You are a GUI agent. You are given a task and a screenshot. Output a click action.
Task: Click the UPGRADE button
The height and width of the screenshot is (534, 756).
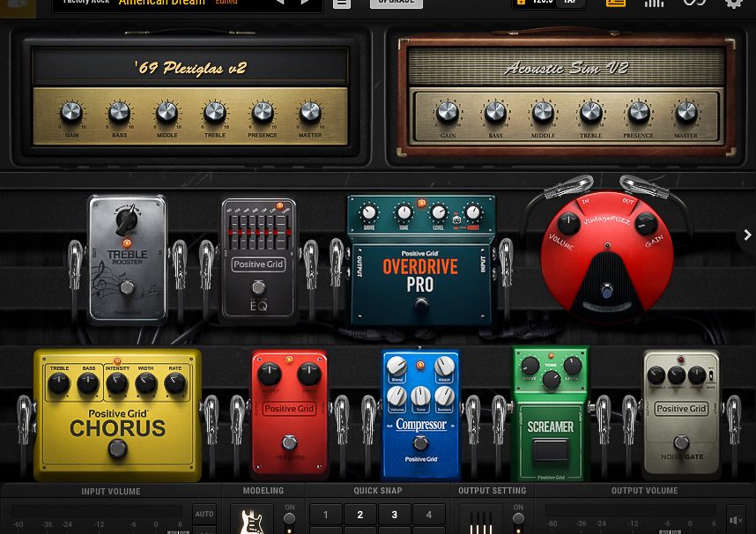click(396, 3)
